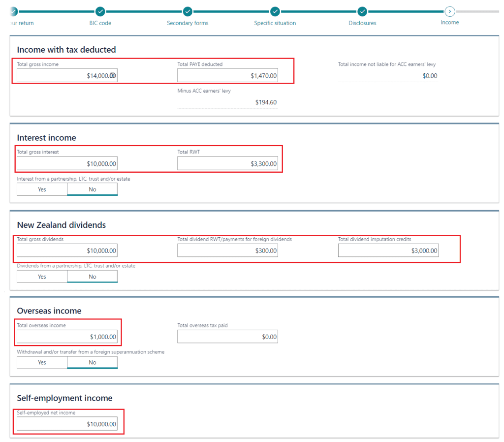
Task: Click the Total overseas tax paid field
Action: (227, 337)
